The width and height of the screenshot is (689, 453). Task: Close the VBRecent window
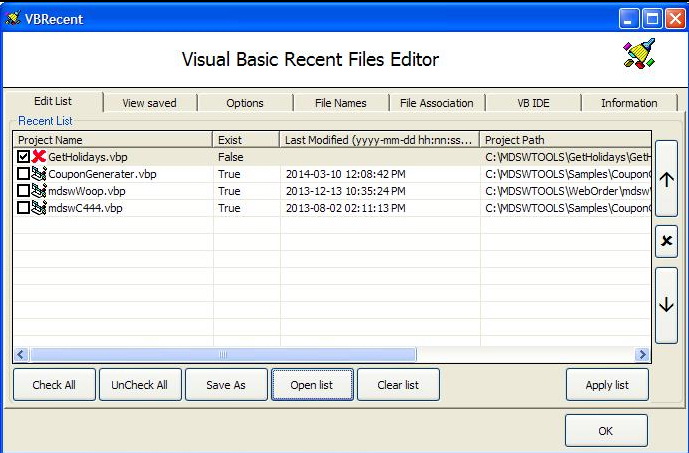(x=675, y=19)
